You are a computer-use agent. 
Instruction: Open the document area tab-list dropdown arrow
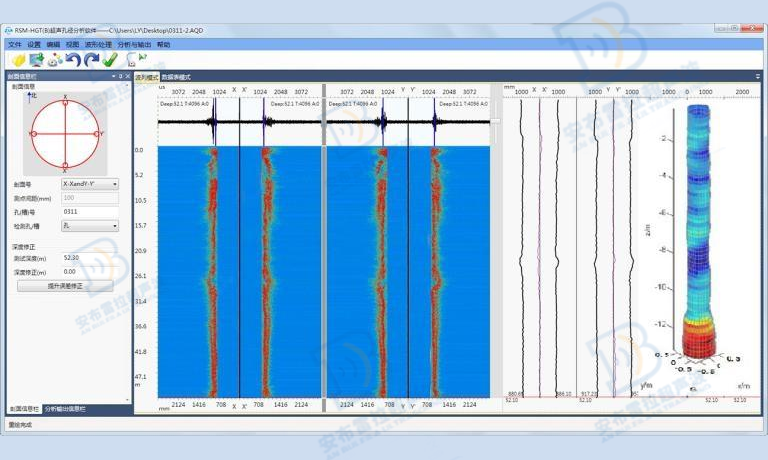tap(758, 77)
